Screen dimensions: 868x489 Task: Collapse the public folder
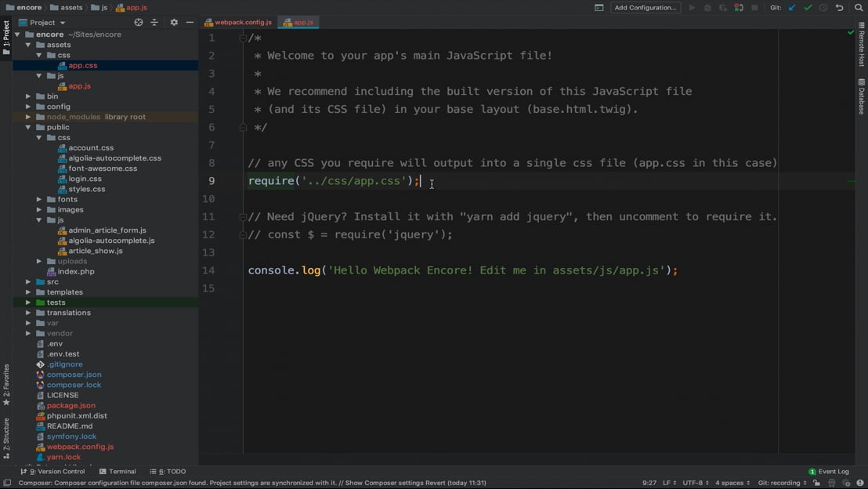click(x=28, y=127)
